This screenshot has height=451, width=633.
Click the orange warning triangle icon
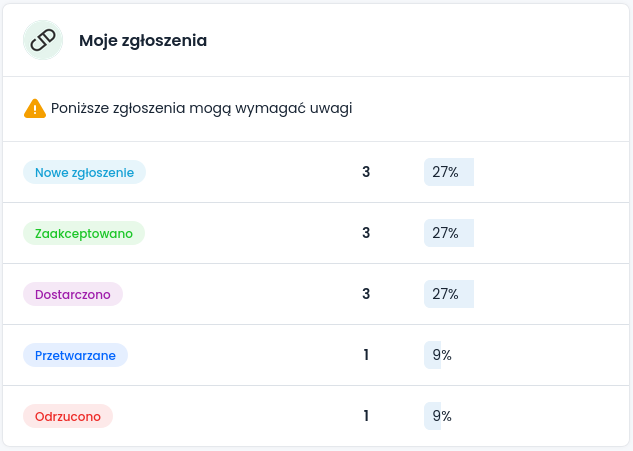coord(35,108)
